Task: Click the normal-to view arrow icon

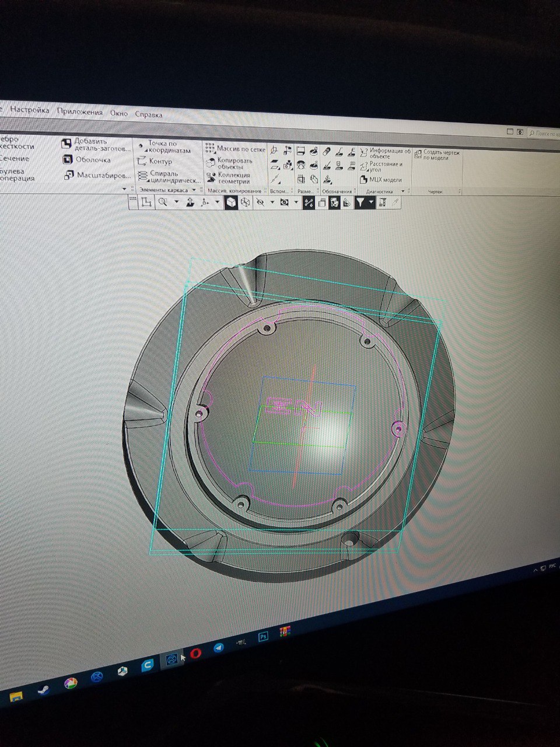Action: tap(190, 203)
